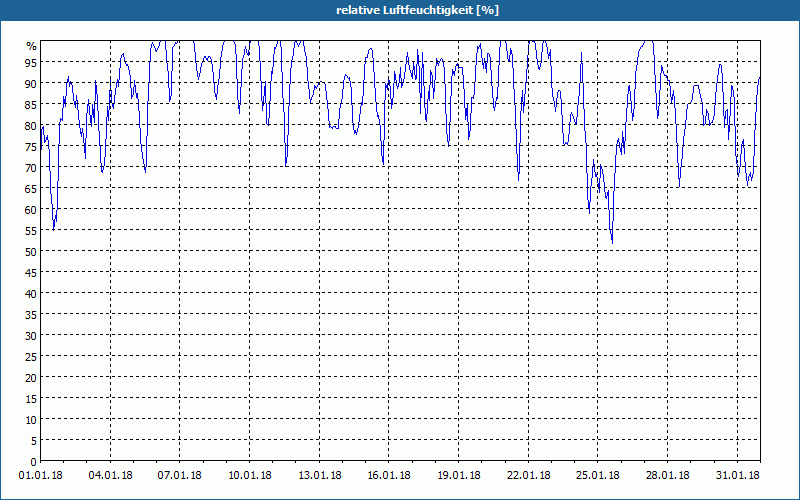Select the x-axis date label 07.01.18
Image resolution: width=800 pixels, height=500 pixels.
point(179,476)
